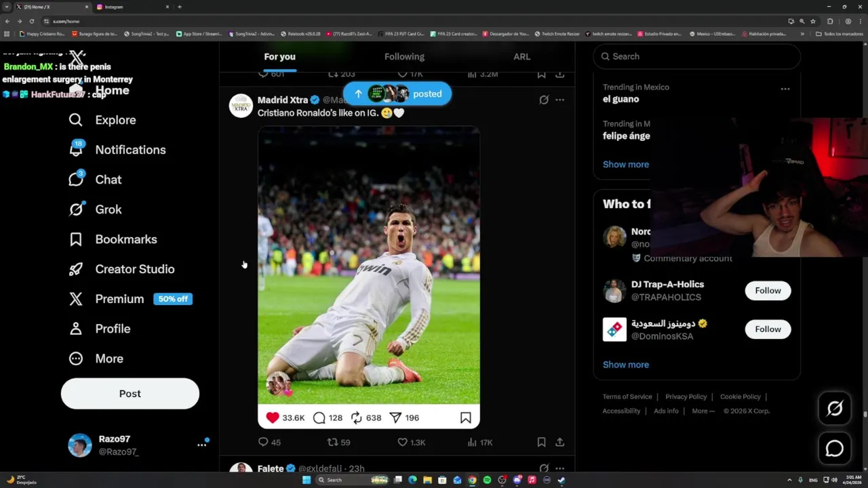This screenshot has height=488, width=868.
Task: Open Grok in the sidebar
Action: click(x=95, y=209)
